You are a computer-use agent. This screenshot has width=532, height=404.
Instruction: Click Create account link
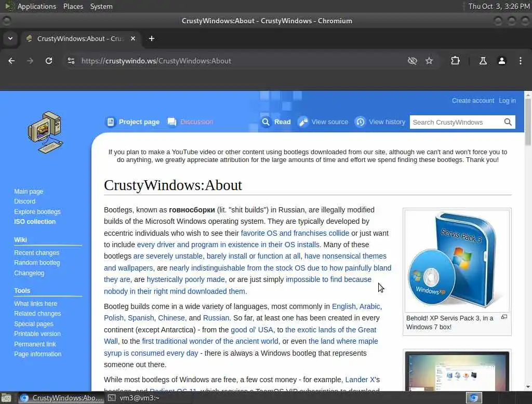[x=473, y=100]
